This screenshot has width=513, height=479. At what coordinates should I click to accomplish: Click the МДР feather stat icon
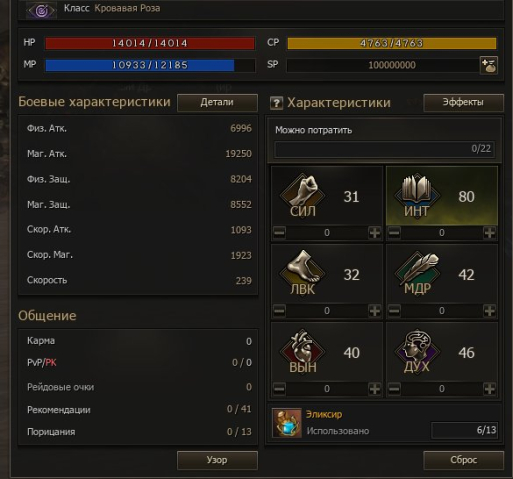[417, 272]
